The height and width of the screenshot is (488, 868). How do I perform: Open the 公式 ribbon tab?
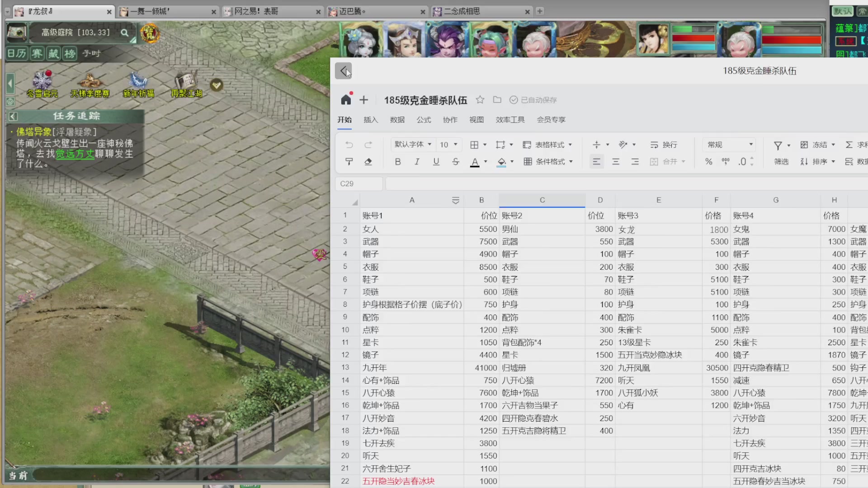(424, 120)
